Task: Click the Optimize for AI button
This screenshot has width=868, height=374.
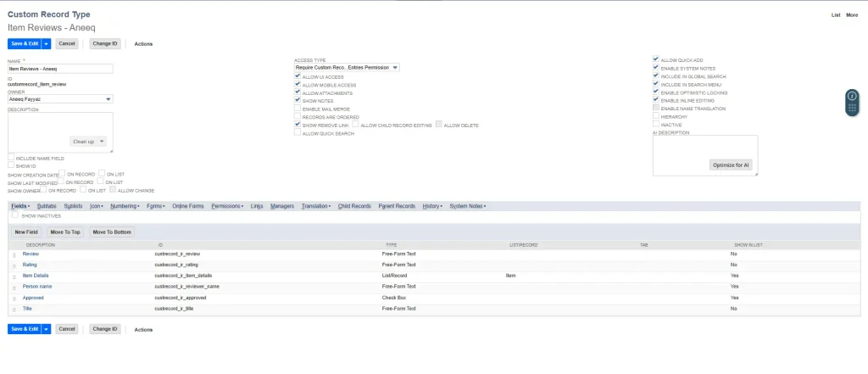Action: (x=731, y=165)
